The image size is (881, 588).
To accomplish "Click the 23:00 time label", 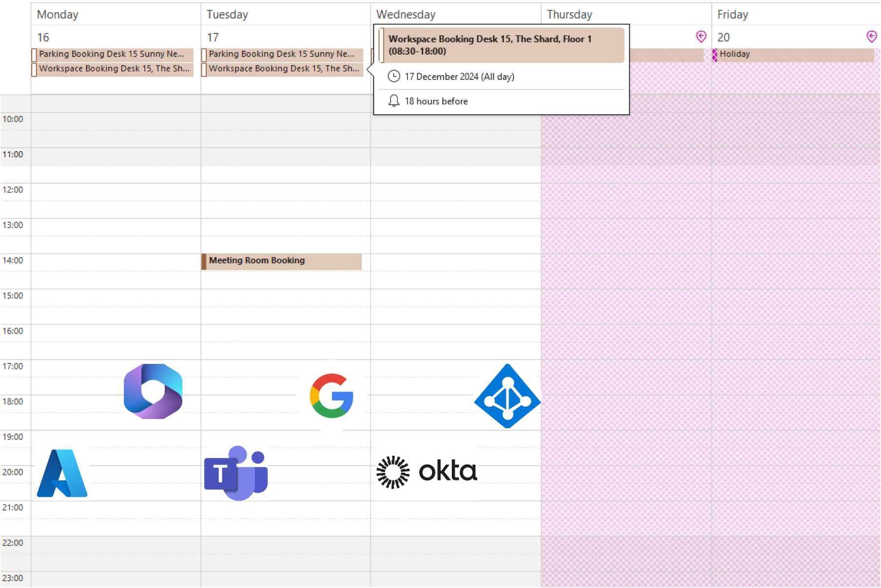I will [x=13, y=578].
